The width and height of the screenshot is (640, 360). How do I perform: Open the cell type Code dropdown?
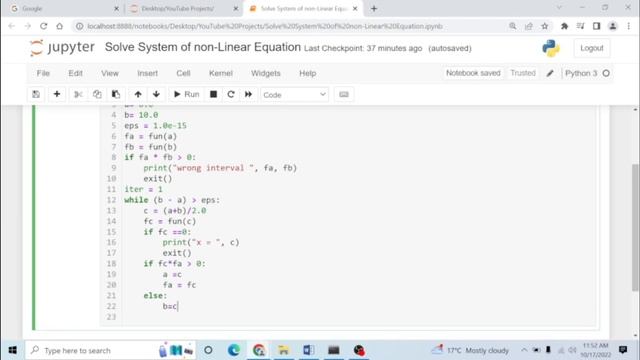click(294, 95)
